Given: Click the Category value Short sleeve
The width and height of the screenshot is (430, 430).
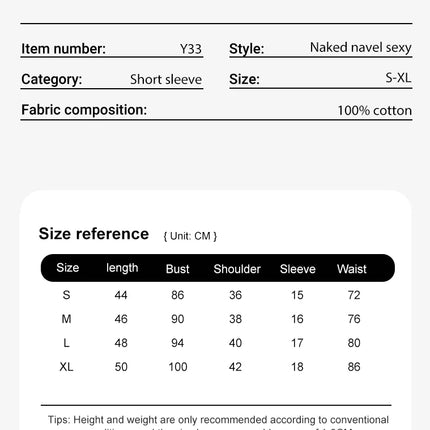Looking at the screenshot, I should [166, 79].
